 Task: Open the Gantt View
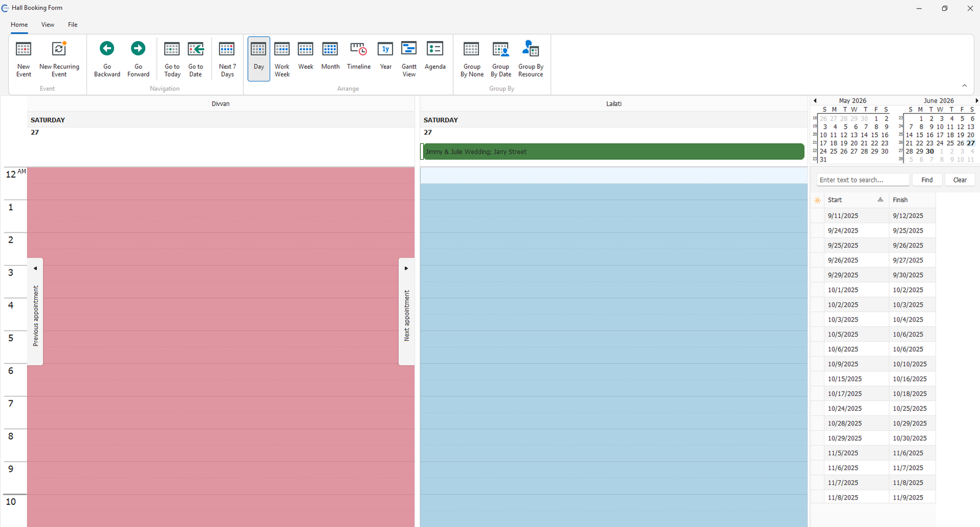pyautogui.click(x=409, y=59)
